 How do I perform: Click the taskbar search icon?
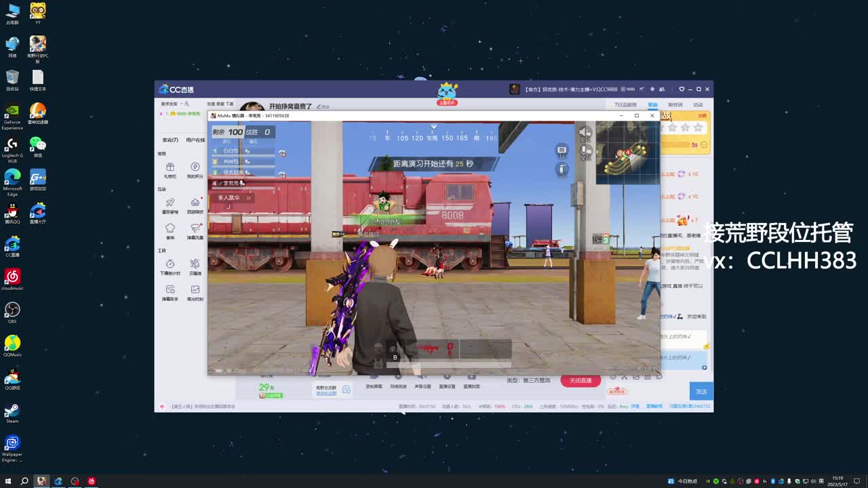click(24, 481)
